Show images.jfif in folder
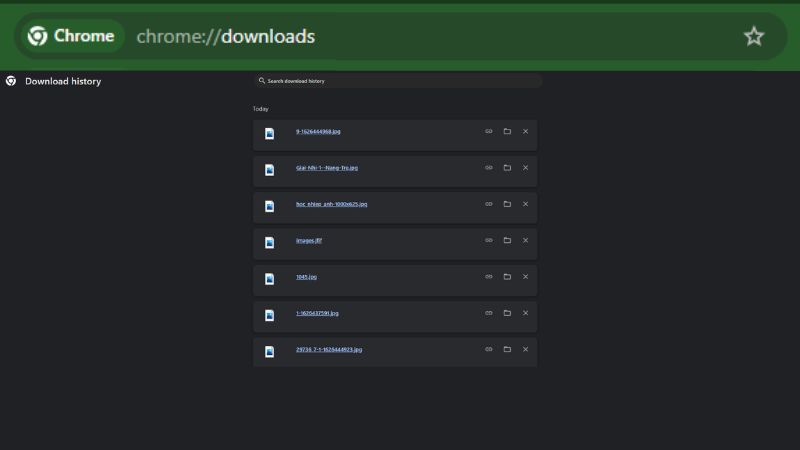Image resolution: width=800 pixels, height=450 pixels. 507,240
